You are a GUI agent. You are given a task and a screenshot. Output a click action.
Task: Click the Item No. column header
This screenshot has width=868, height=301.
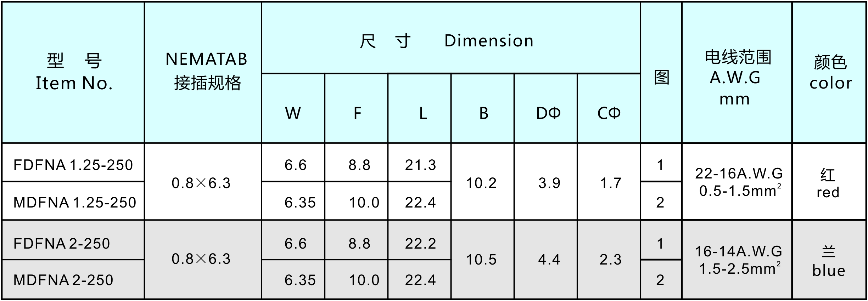74,72
